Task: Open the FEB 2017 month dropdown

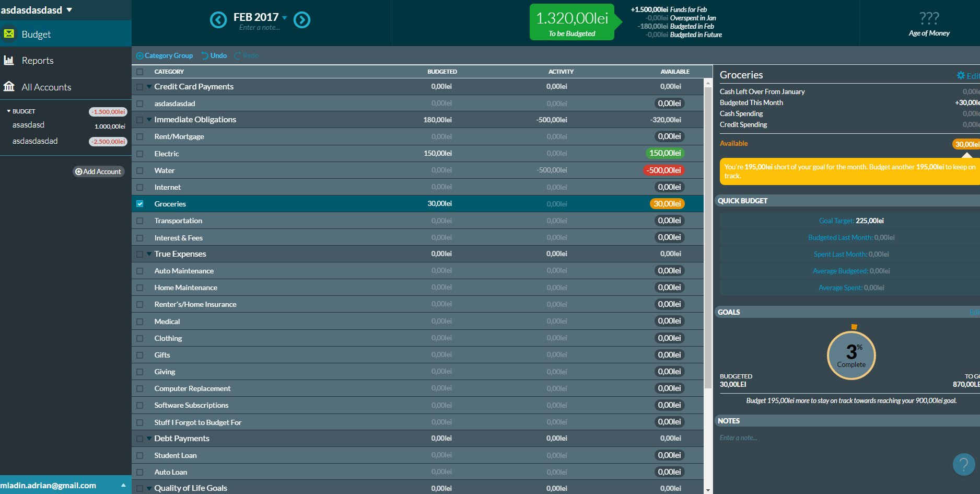Action: pyautogui.click(x=285, y=18)
